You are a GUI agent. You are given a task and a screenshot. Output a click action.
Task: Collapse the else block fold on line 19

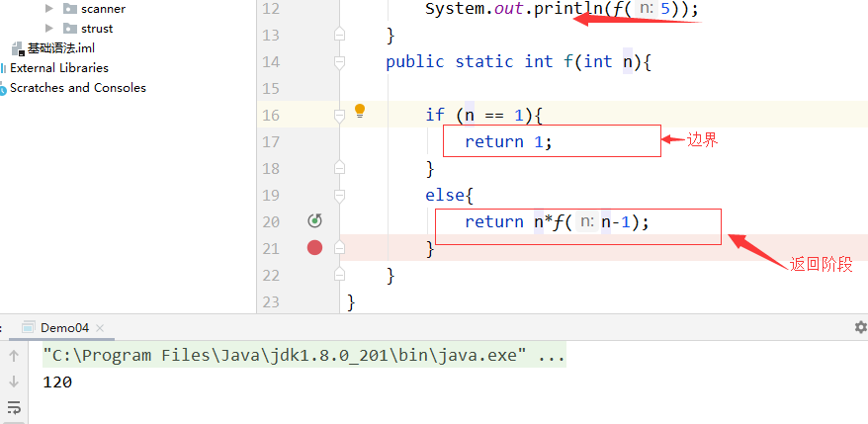(339, 195)
